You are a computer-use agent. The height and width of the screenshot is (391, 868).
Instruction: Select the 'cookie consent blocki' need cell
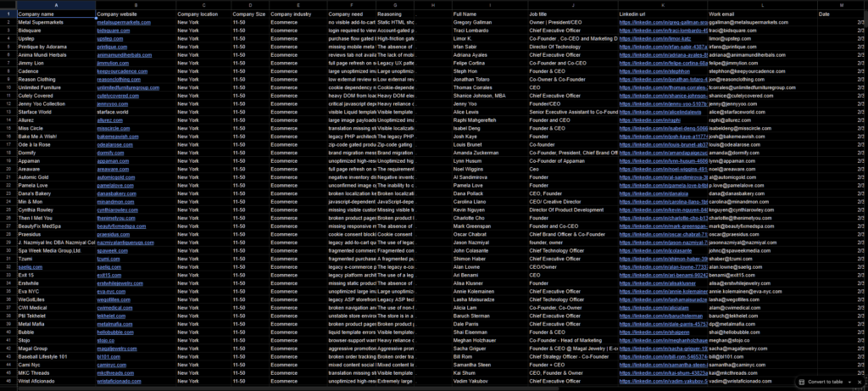point(352,234)
